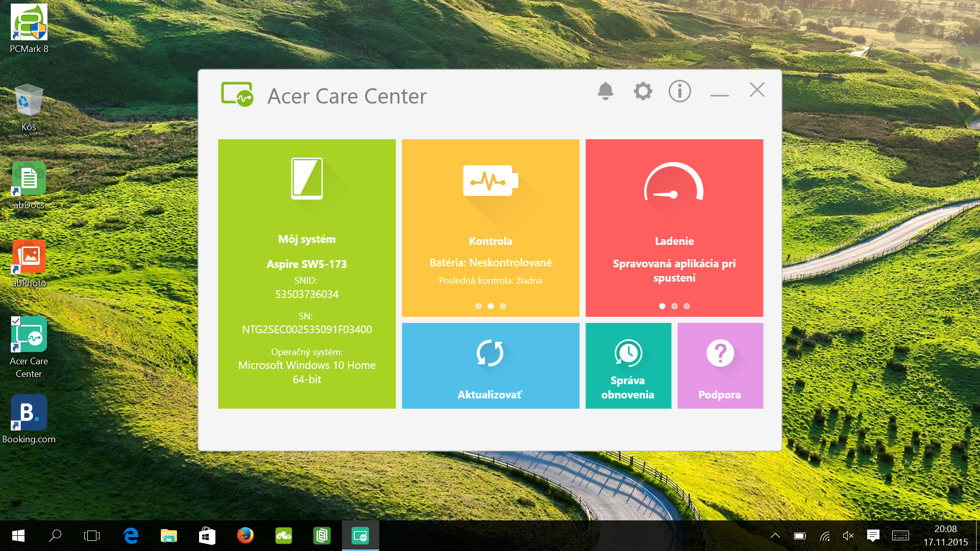
Task: Open touch keyboard tray icon
Action: coord(900,536)
